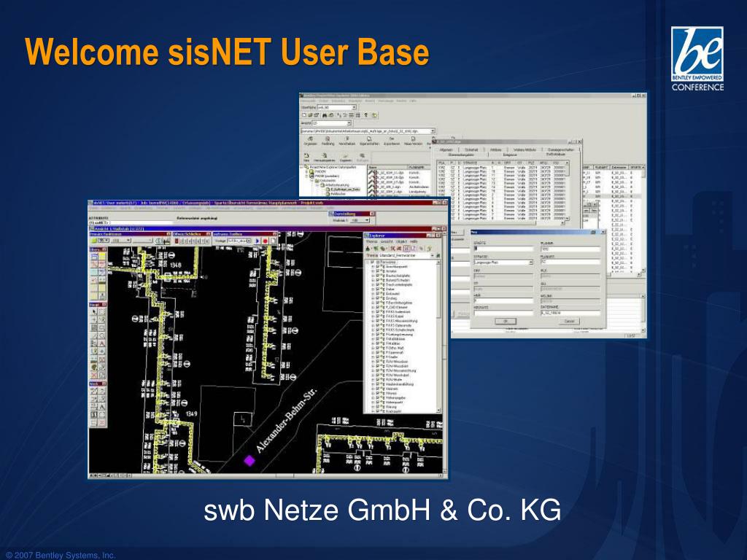Screen dimensions: 747x560
Task: Click the purple diamond marker on map
Action: [249, 461]
